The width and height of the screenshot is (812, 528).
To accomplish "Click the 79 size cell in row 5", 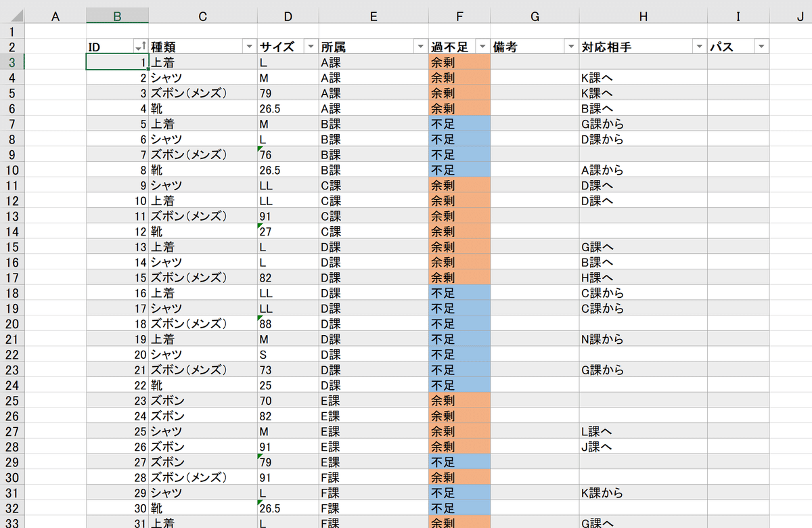I will coord(288,93).
